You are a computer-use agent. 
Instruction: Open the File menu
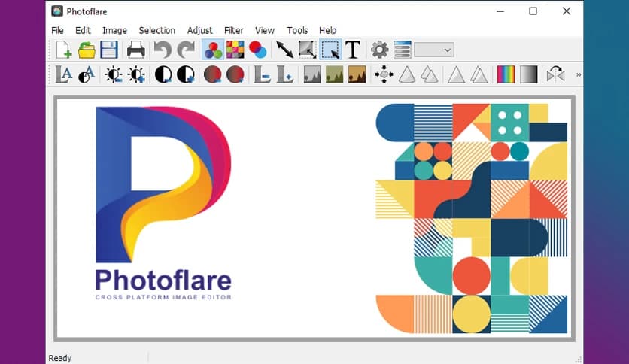click(x=57, y=31)
